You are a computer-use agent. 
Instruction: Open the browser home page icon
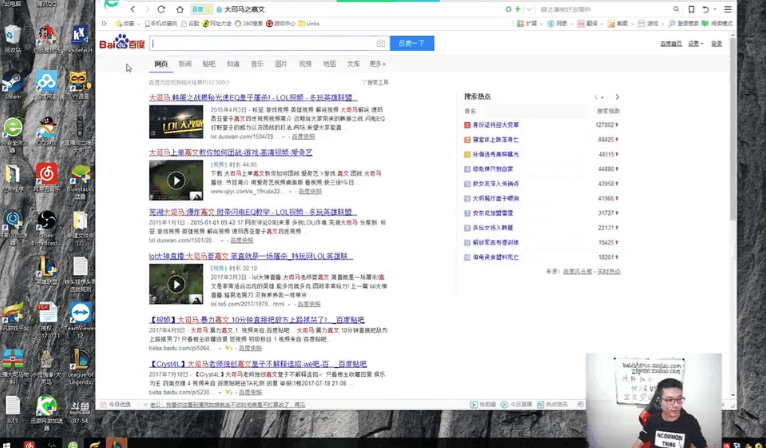pos(180,9)
